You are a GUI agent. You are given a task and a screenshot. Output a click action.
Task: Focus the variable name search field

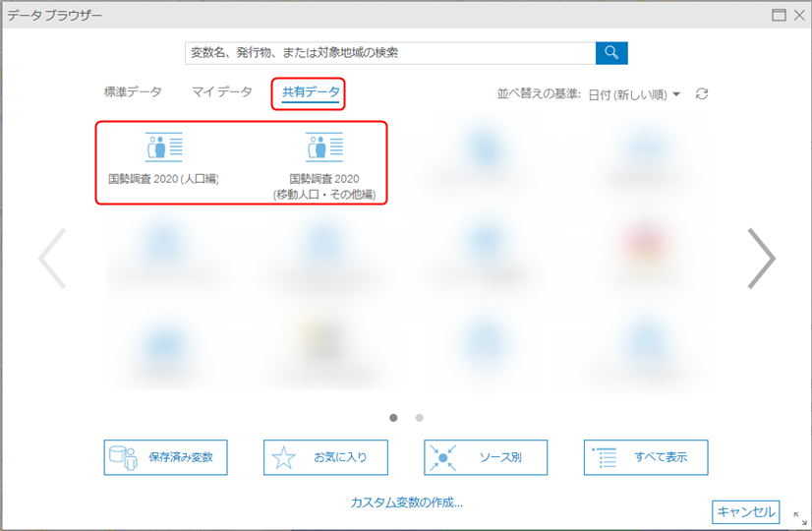click(390, 53)
